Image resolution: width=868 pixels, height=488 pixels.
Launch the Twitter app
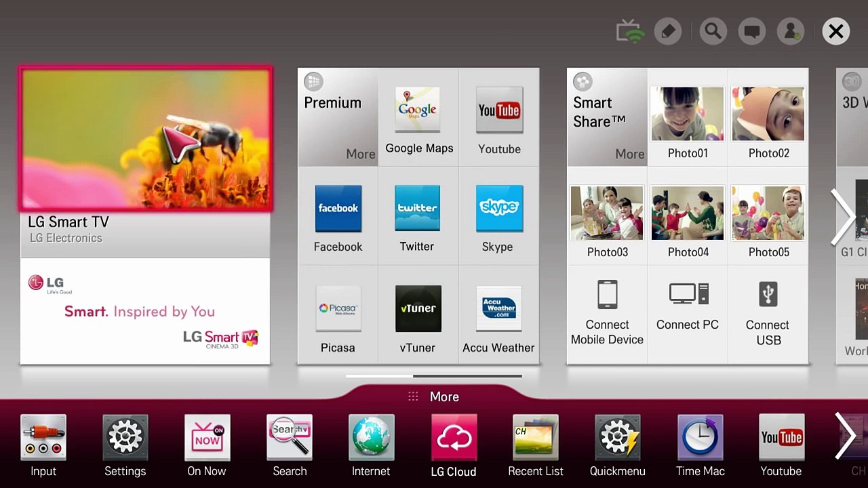(418, 217)
